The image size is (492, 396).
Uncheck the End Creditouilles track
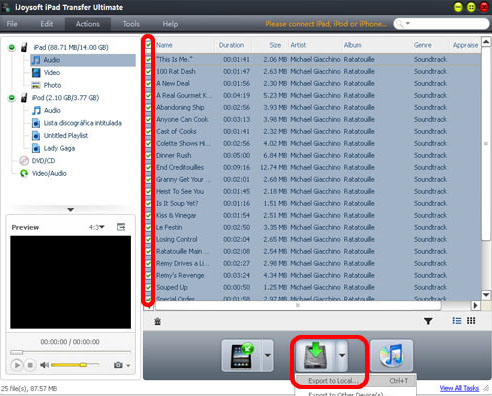point(148,167)
